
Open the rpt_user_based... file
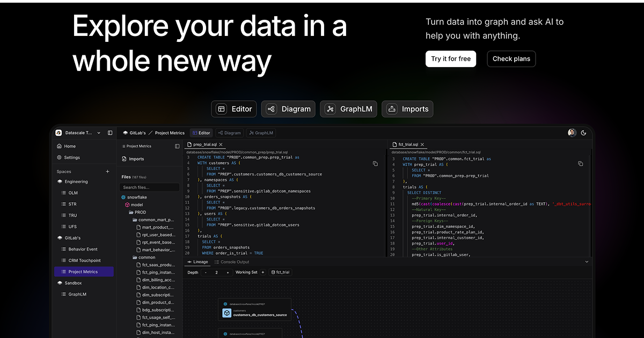156,234
